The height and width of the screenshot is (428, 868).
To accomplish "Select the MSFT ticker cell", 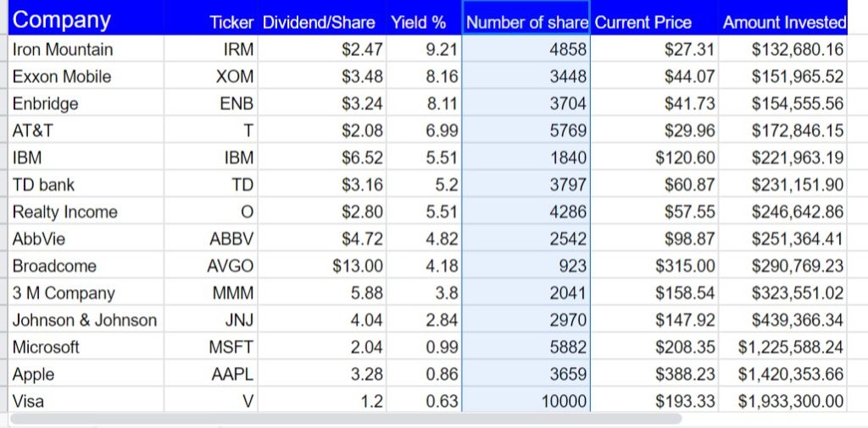I will click(x=211, y=347).
